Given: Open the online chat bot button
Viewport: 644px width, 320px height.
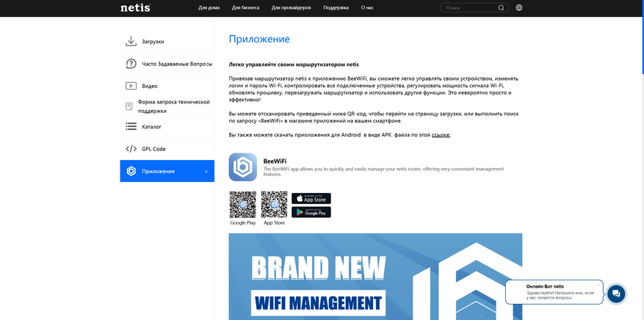Looking at the screenshot, I should pyautogui.click(x=615, y=294).
